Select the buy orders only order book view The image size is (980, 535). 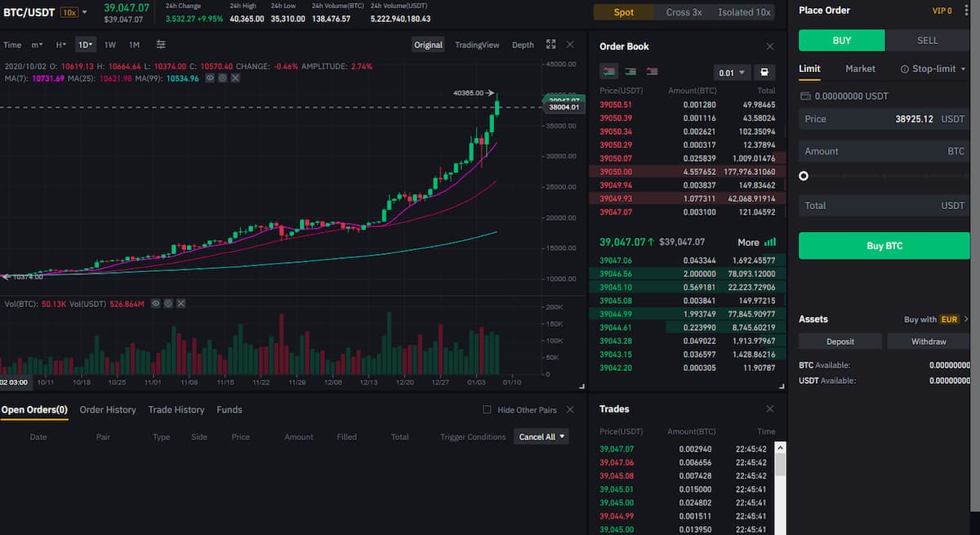(x=630, y=72)
